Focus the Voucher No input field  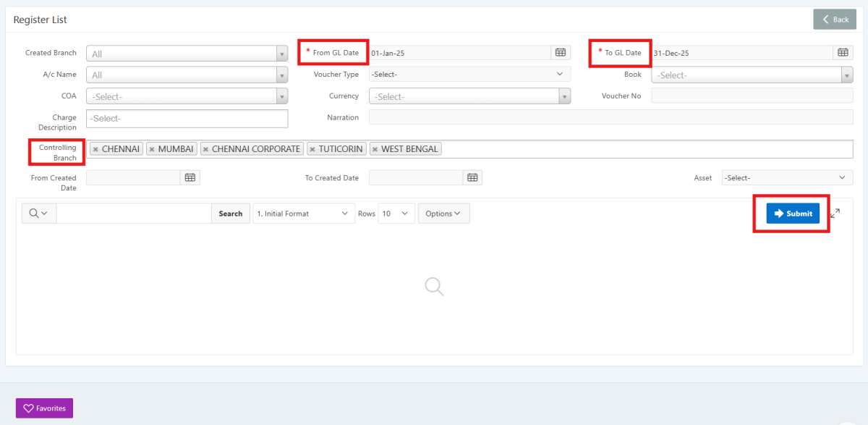[752, 96]
